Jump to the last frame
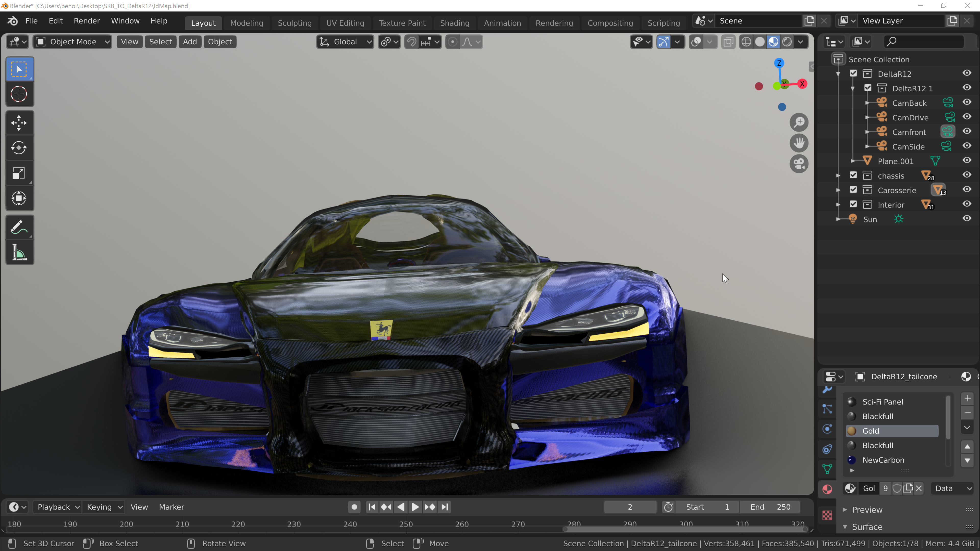The height and width of the screenshot is (551, 980). [x=444, y=507]
